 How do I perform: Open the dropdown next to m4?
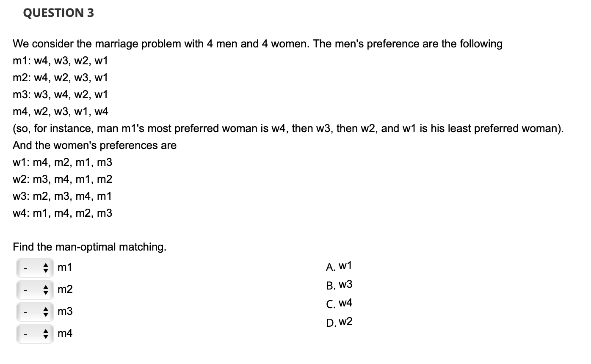(x=35, y=334)
